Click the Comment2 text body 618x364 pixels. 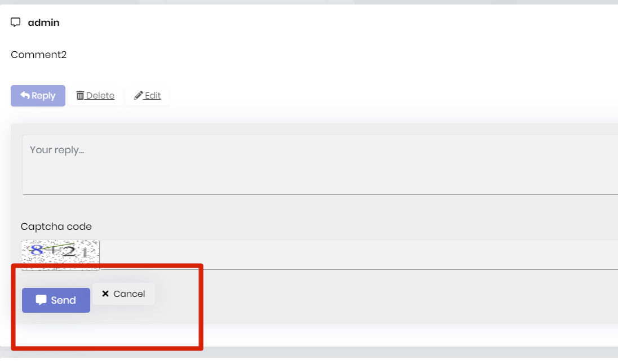click(x=38, y=54)
